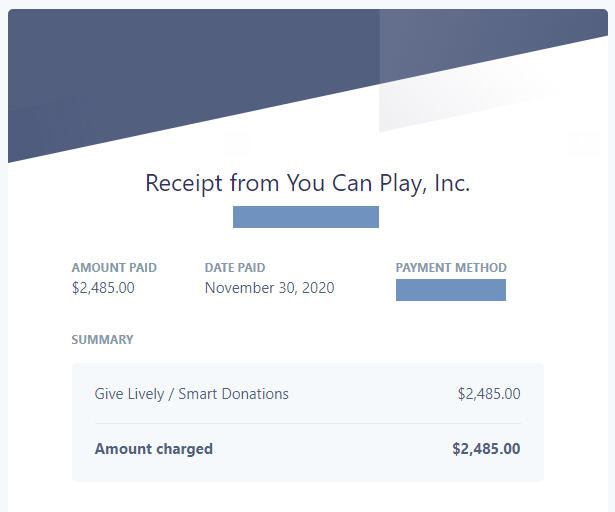Select the Give Lively line item price

[x=489, y=394]
